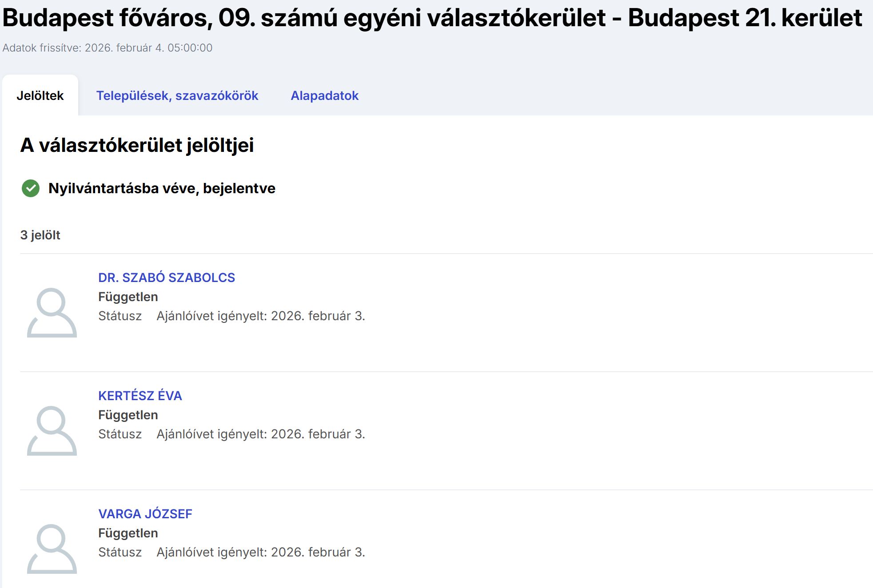
Task: Open KERTÉSZ ÉVA candidate page
Action: 140,396
